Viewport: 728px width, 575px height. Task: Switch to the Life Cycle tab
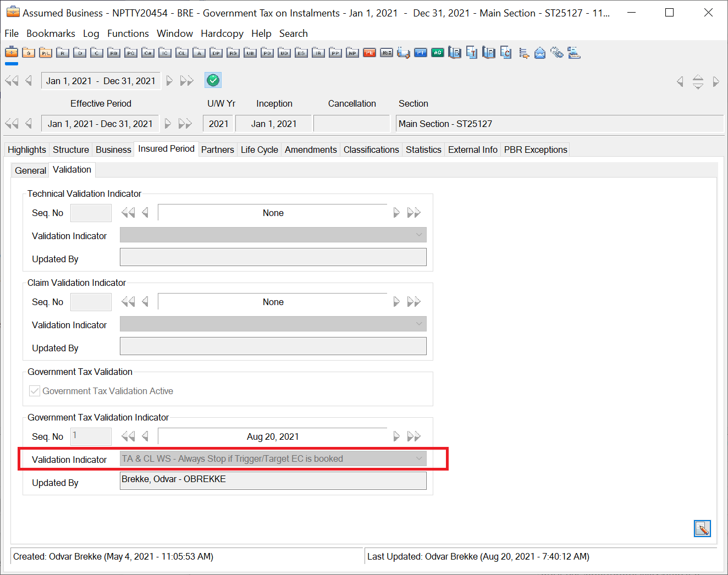259,150
